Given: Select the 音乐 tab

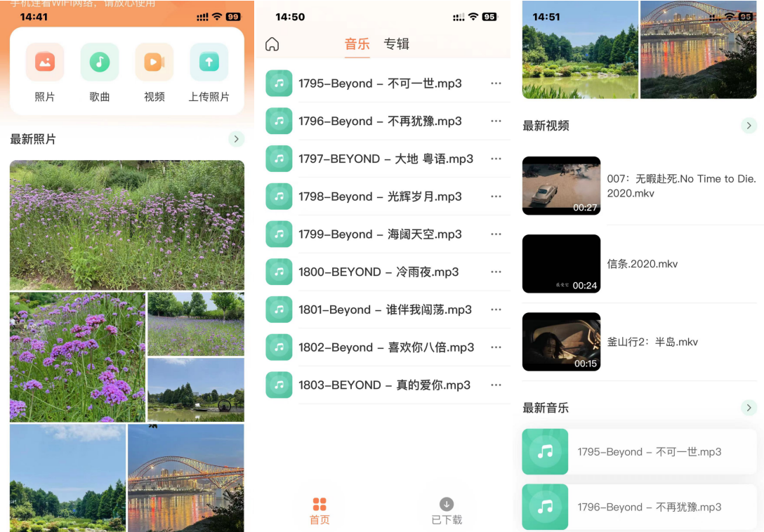Looking at the screenshot, I should 357,44.
